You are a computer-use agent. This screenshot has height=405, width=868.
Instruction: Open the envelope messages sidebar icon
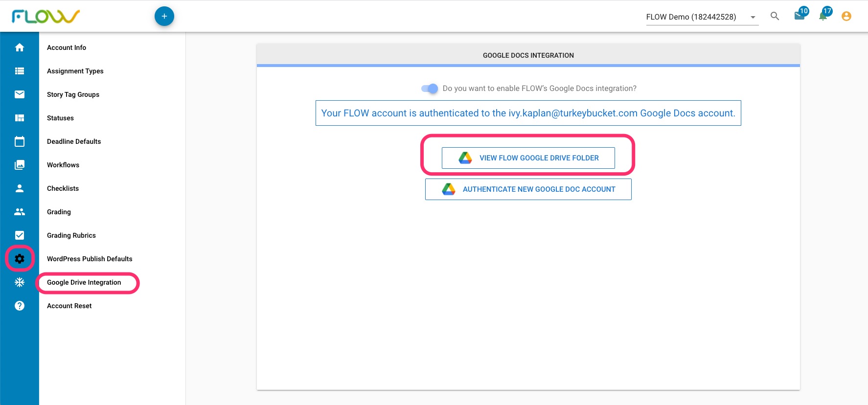pyautogui.click(x=20, y=94)
